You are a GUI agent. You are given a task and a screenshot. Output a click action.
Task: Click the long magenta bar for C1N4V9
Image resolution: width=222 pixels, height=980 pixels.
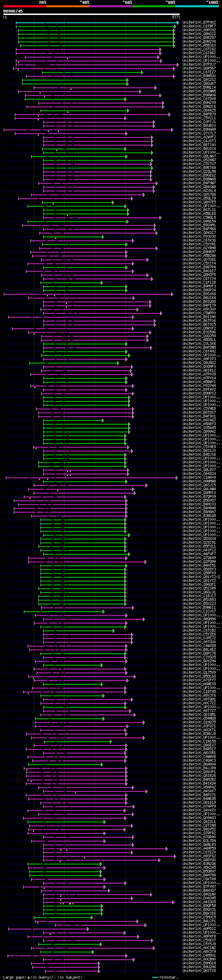[92, 477]
